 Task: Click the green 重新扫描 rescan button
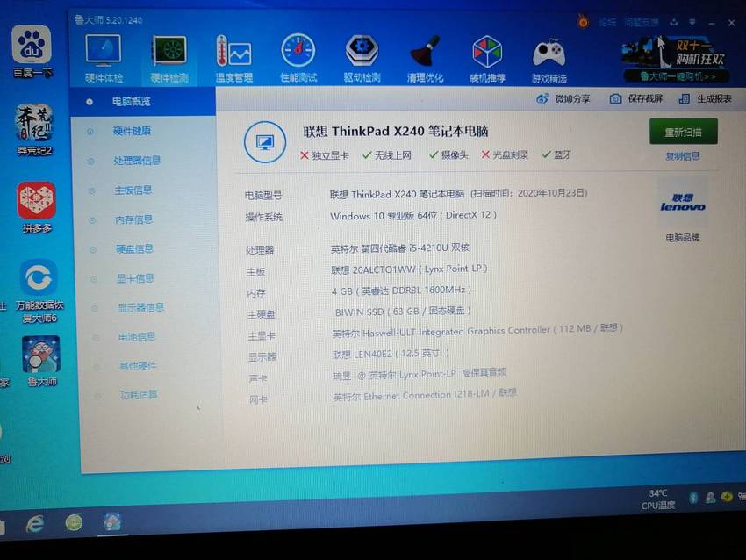tap(683, 132)
